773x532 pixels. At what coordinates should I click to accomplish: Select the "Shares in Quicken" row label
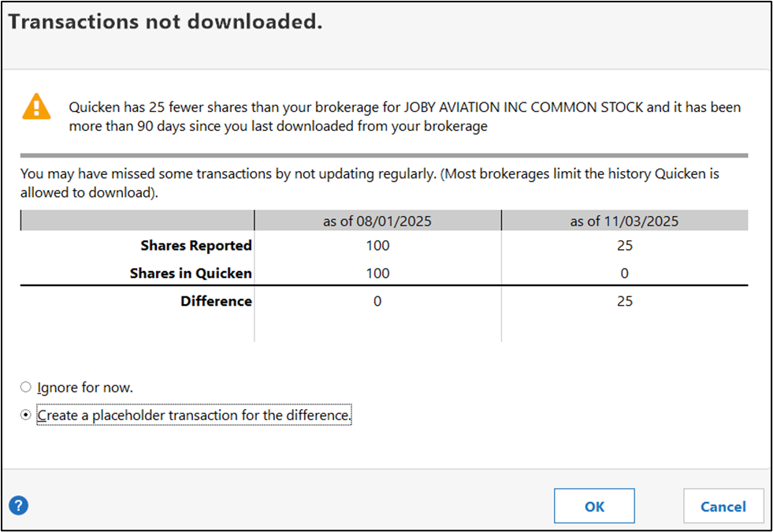click(191, 273)
